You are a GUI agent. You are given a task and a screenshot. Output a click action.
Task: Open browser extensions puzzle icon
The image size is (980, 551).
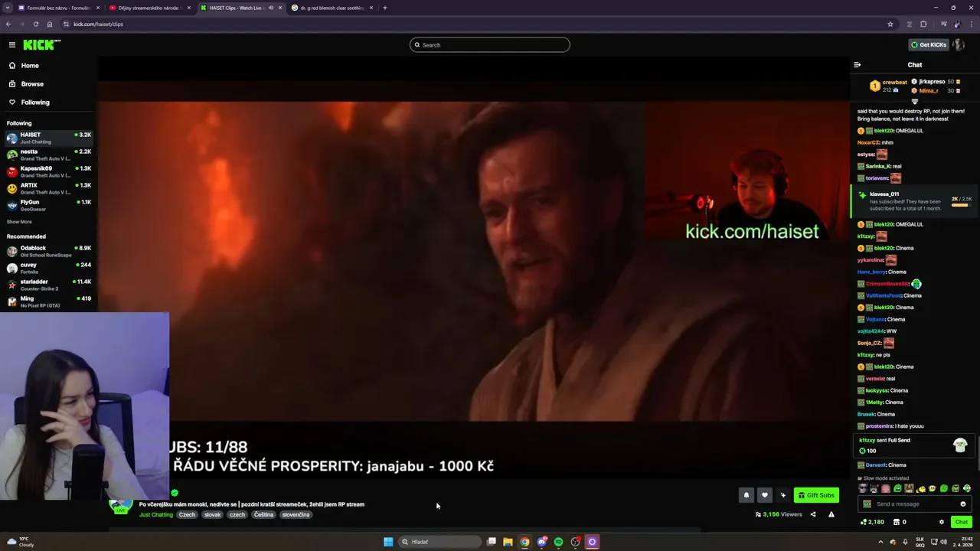click(923, 24)
